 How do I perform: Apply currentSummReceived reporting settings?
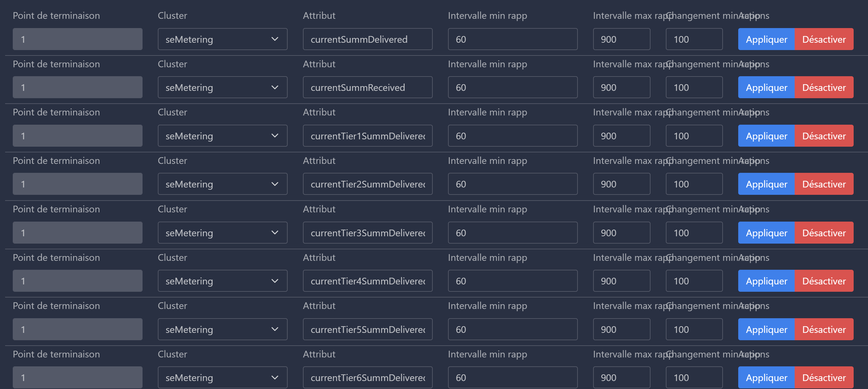pos(766,87)
